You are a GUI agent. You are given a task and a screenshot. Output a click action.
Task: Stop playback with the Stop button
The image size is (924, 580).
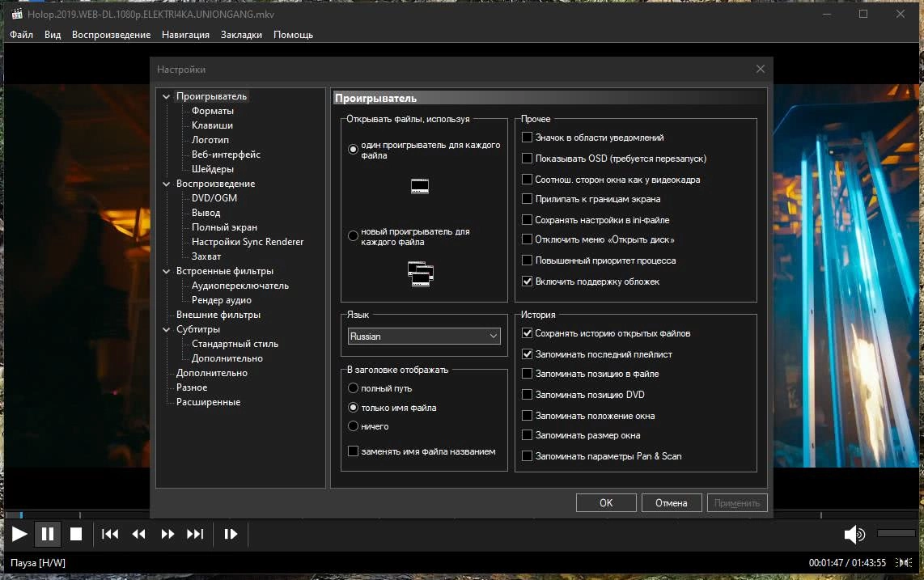pyautogui.click(x=76, y=534)
